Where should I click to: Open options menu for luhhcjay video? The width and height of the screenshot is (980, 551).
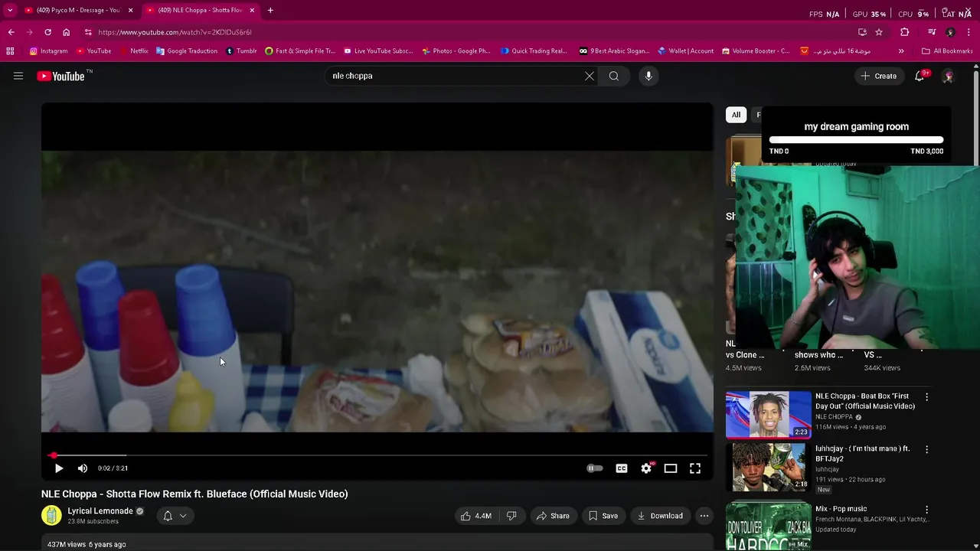(926, 449)
